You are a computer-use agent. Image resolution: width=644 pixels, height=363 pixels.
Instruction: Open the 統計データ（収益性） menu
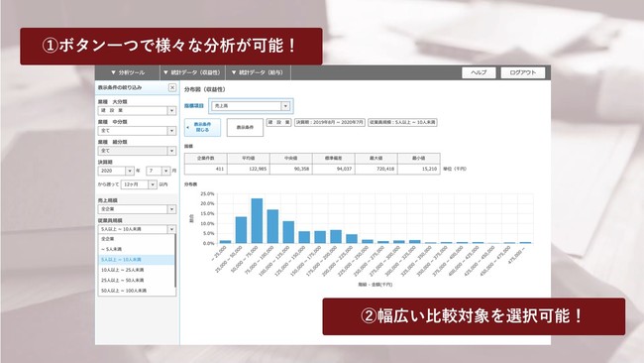point(192,72)
